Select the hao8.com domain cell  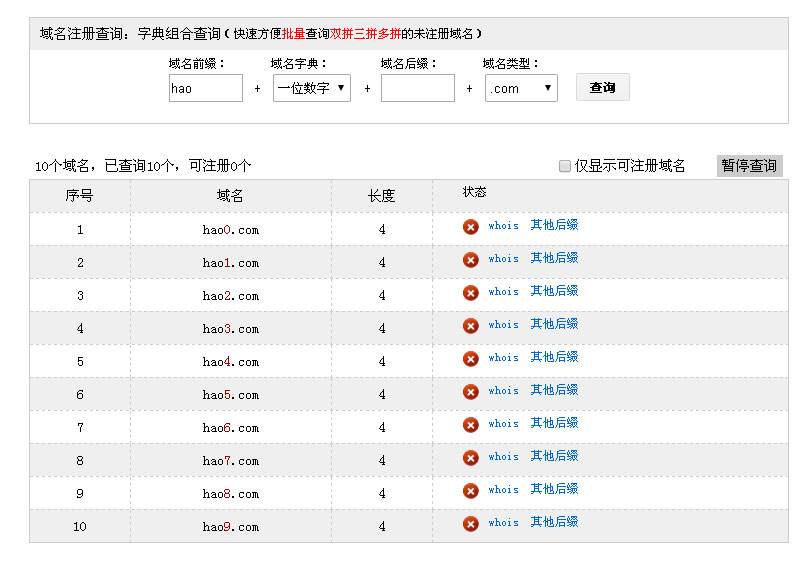tap(231, 494)
